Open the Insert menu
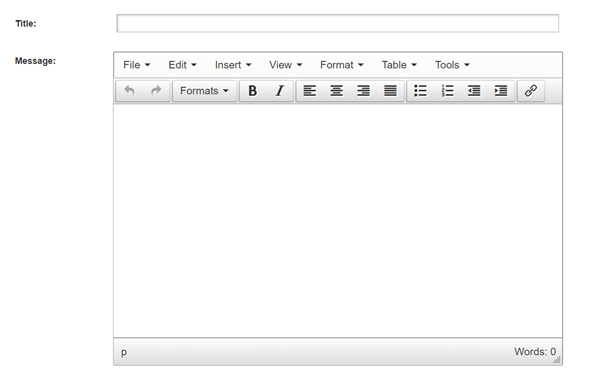599x379 pixels. coord(233,65)
